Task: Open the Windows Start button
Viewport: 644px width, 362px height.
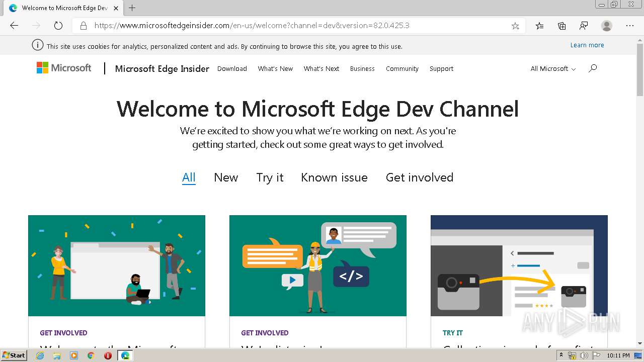Action: (14, 355)
